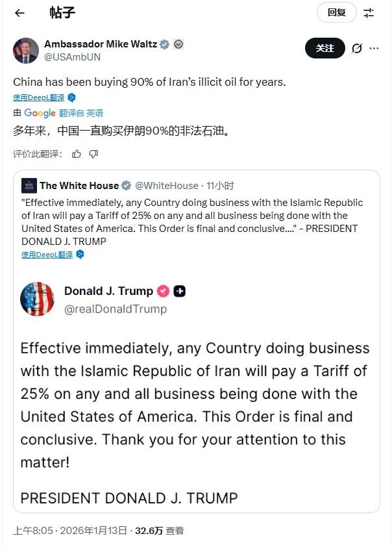Click the DeepL badge beside 使用DeepL翻译

71,97
